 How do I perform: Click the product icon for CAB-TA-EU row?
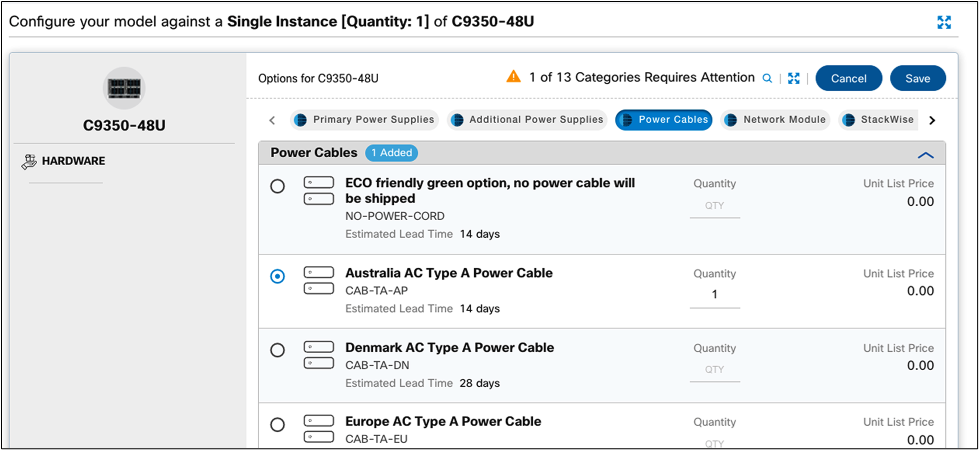pyautogui.click(x=318, y=429)
